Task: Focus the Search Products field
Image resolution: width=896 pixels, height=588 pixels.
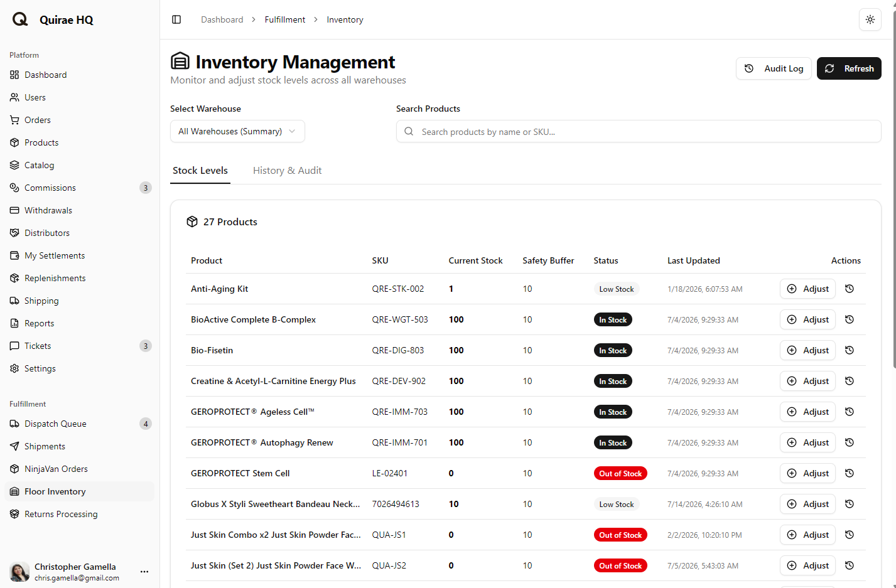Action: [x=639, y=131]
